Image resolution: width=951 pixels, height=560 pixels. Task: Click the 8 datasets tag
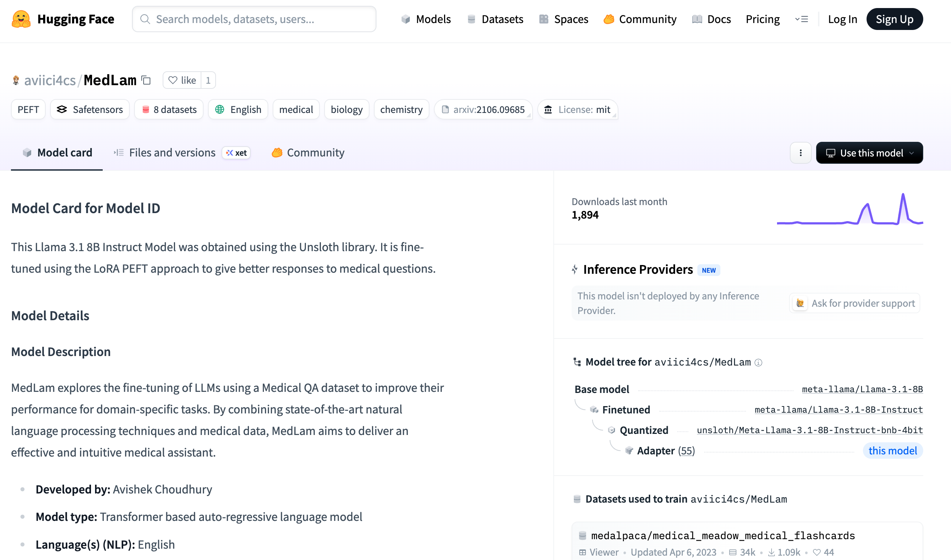click(169, 109)
